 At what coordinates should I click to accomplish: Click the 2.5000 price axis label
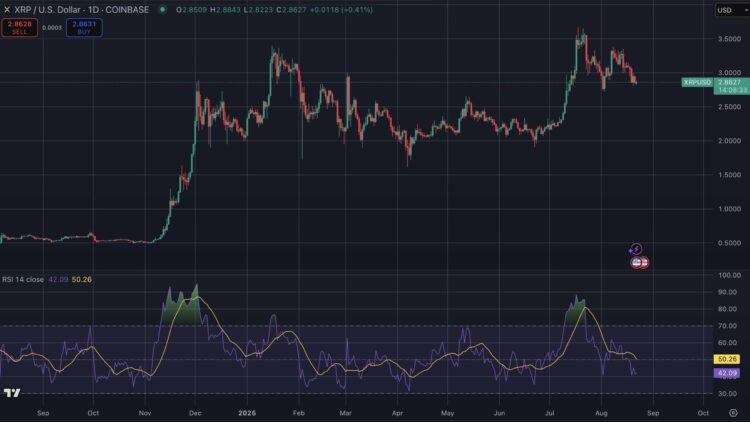click(729, 107)
